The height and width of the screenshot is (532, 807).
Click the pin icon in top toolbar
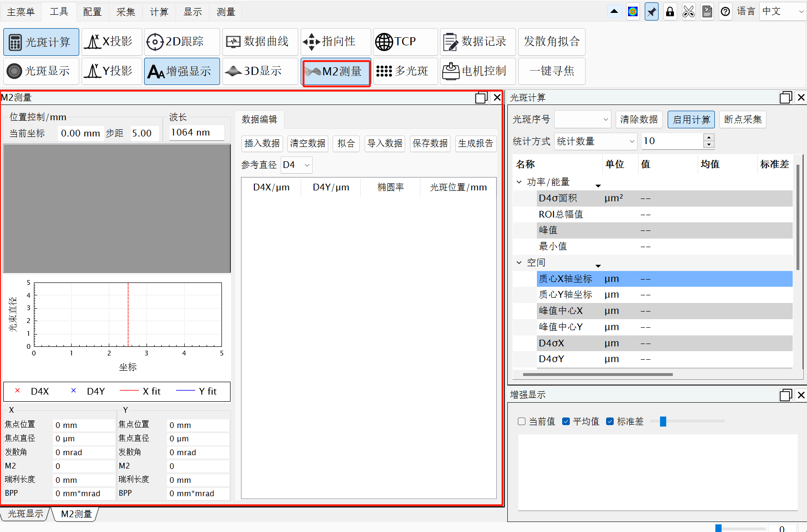[651, 11]
